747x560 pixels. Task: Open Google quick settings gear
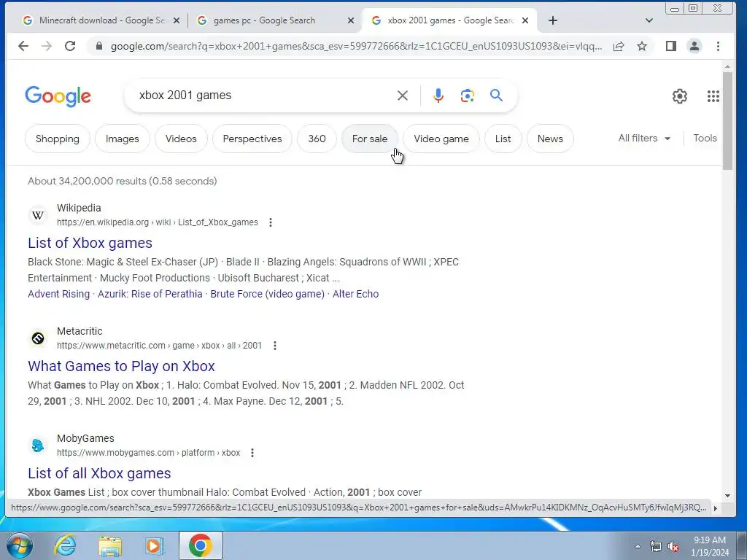pos(680,96)
